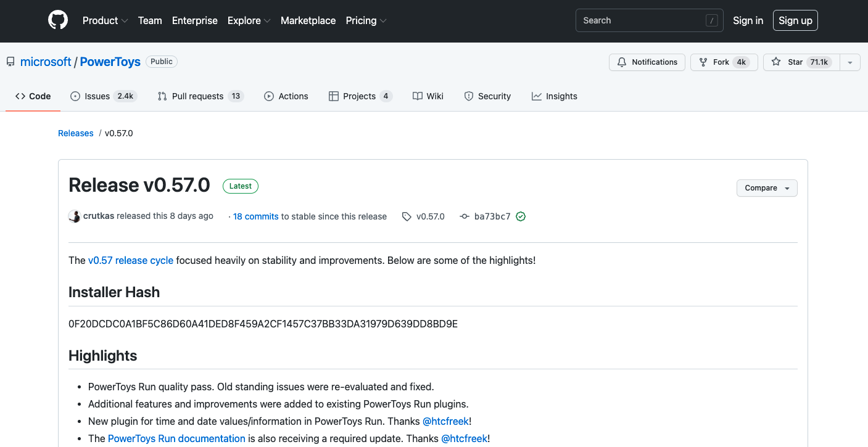Open the Marketplace
The image size is (868, 447).
(x=308, y=20)
